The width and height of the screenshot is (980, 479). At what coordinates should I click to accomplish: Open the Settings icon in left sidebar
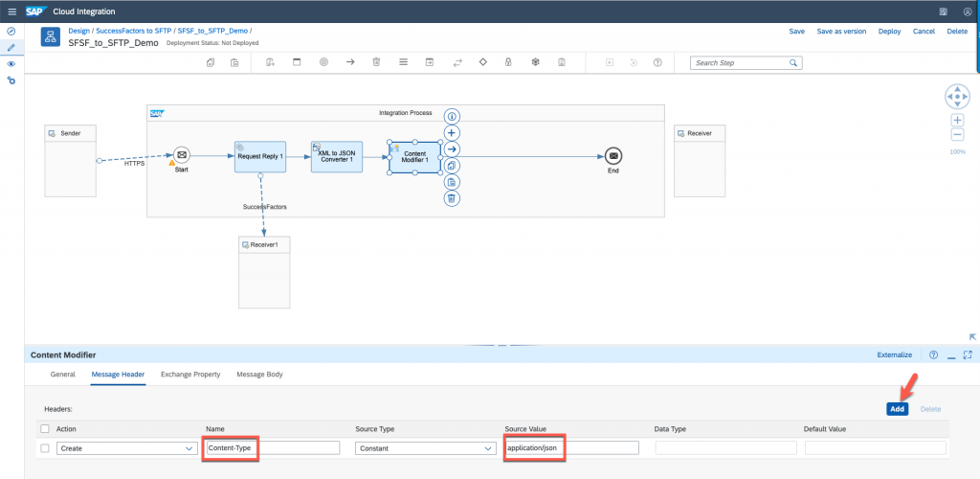click(11, 80)
